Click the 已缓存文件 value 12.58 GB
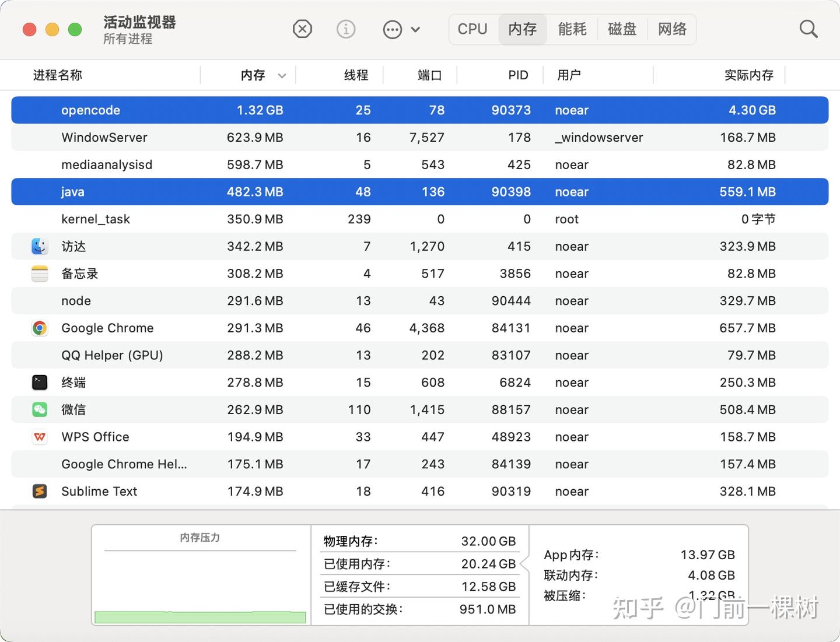 point(488,587)
